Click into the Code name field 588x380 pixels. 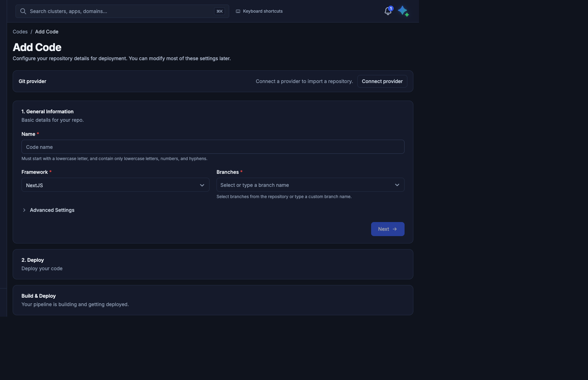point(213,147)
